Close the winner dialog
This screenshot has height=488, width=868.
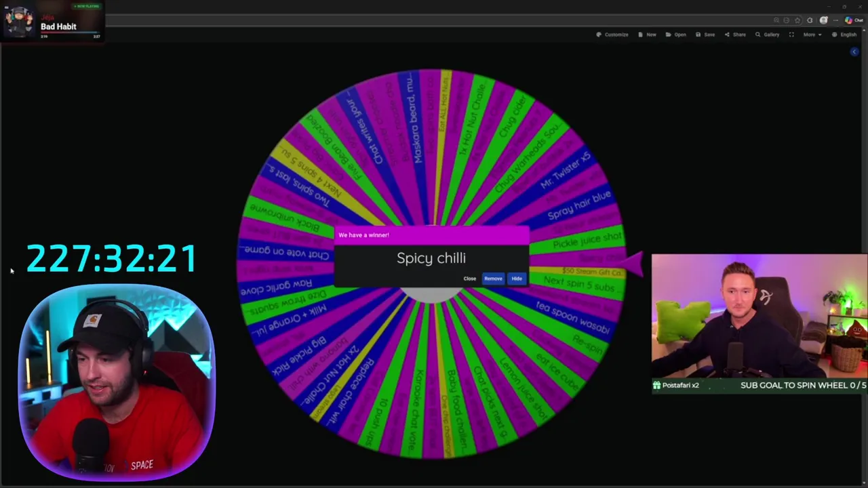click(x=470, y=279)
